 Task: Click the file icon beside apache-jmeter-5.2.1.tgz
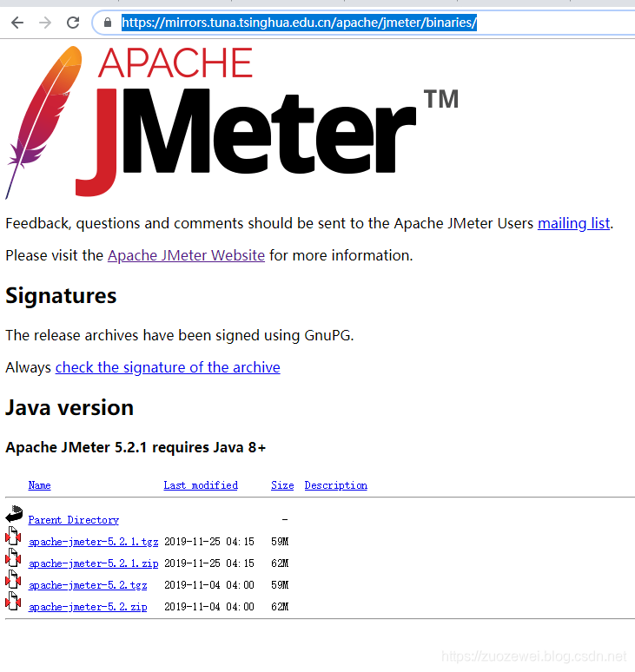[x=13, y=537]
